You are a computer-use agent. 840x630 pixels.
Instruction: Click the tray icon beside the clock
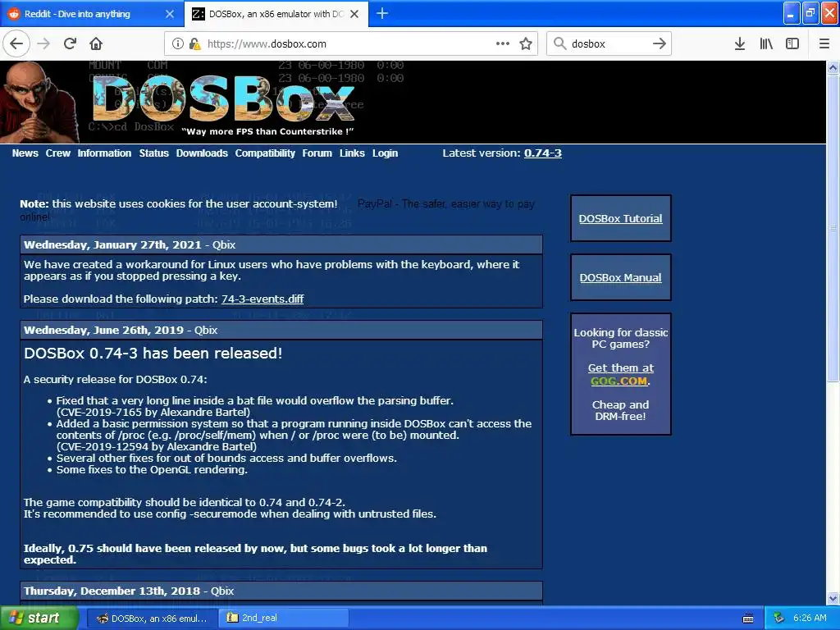779,619
